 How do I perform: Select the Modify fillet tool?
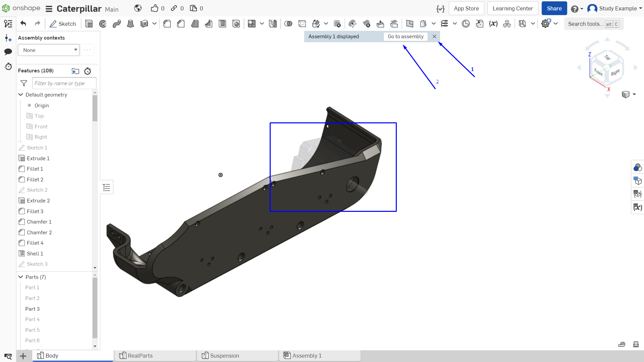(x=353, y=24)
